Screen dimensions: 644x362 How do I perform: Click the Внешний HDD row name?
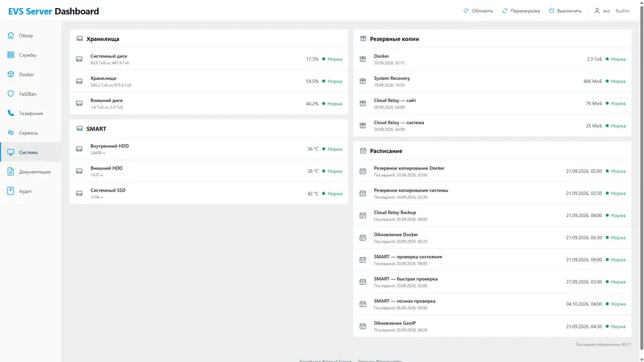pos(107,168)
